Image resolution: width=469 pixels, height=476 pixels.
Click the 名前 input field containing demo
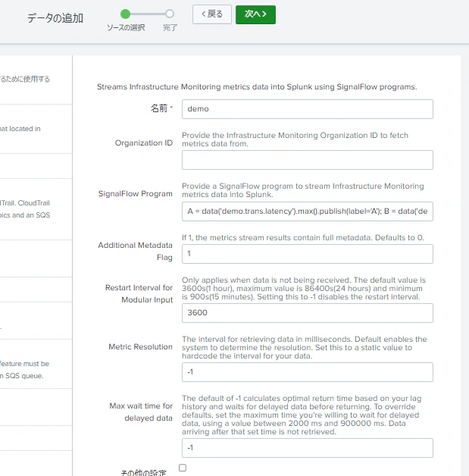[308, 109]
